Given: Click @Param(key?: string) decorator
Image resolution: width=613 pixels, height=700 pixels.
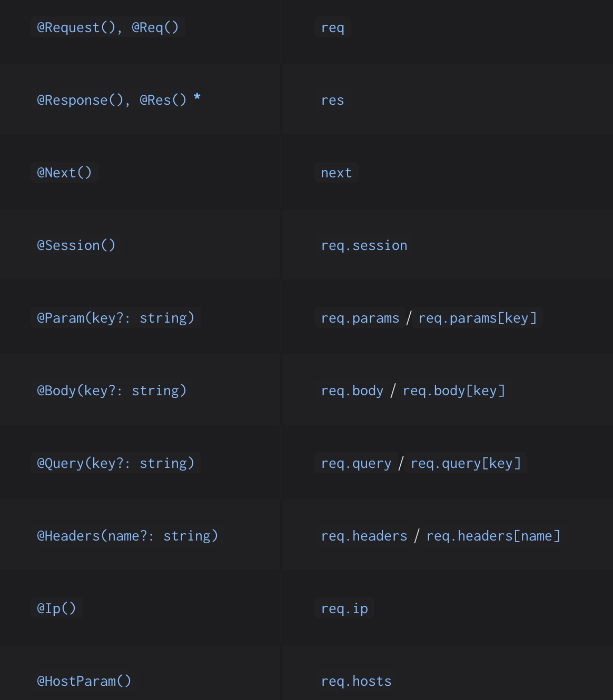Looking at the screenshot, I should [116, 318].
